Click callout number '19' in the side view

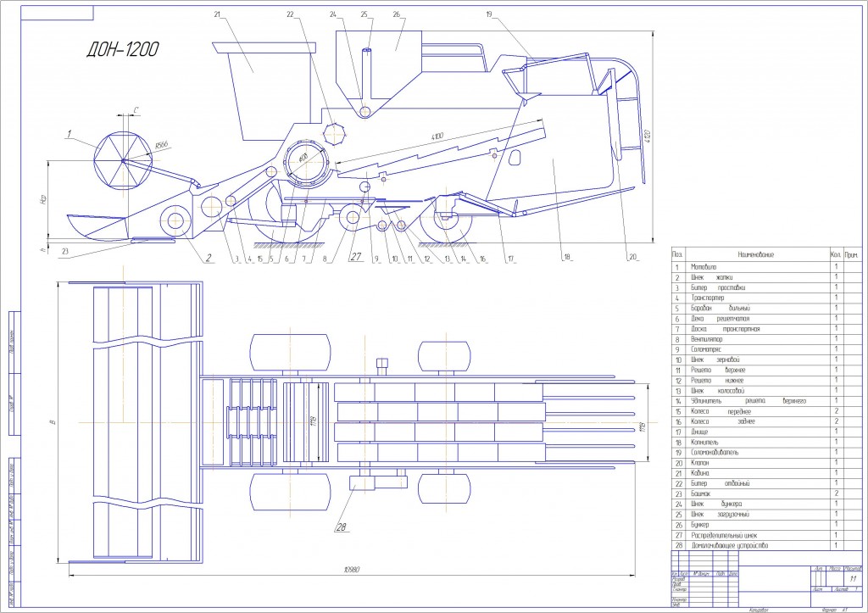coord(489,14)
